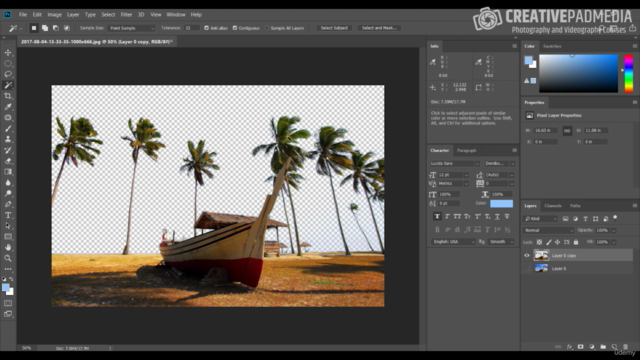The height and width of the screenshot is (360, 640).
Task: Select the Horizontal Type tool
Action: 8,215
